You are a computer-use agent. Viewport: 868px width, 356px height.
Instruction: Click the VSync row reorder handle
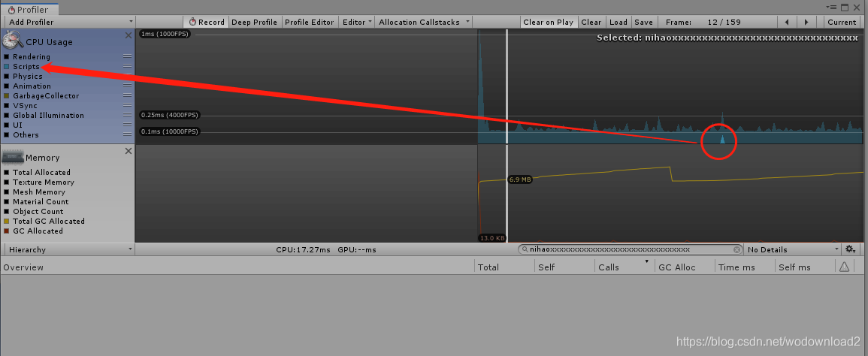point(127,105)
